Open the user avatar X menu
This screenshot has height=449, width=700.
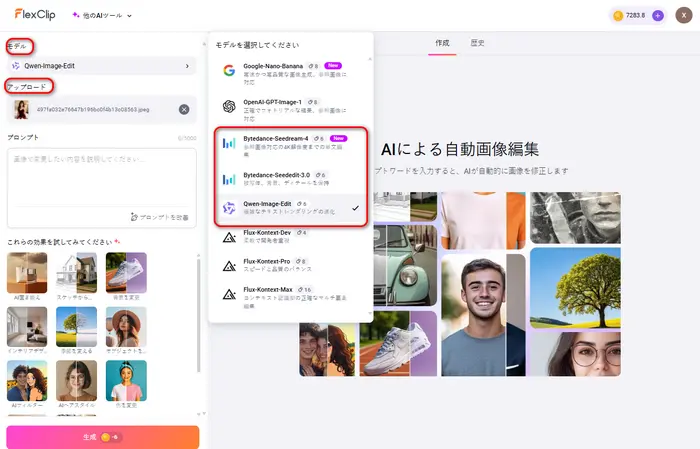(683, 15)
